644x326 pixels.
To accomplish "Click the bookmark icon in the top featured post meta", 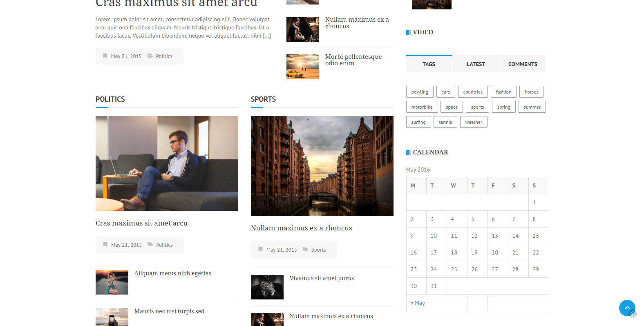I will [x=105, y=56].
